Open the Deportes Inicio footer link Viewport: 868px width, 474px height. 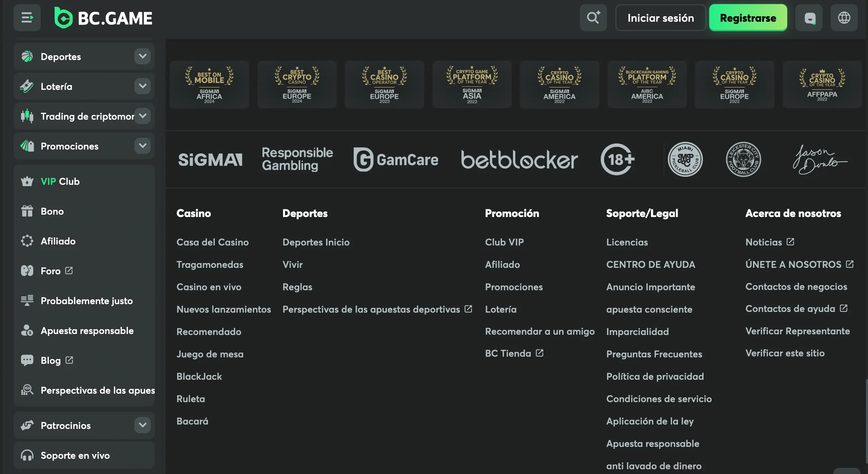point(316,242)
